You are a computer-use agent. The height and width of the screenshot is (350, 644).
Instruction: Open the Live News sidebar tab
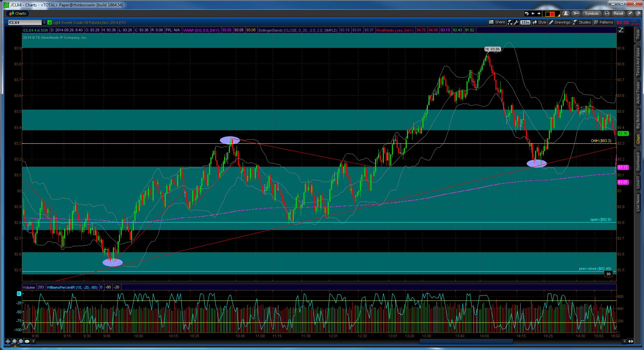pyautogui.click(x=638, y=203)
